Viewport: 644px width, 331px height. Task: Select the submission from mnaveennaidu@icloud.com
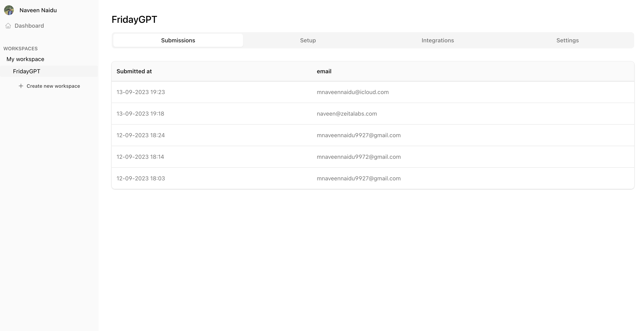353,92
